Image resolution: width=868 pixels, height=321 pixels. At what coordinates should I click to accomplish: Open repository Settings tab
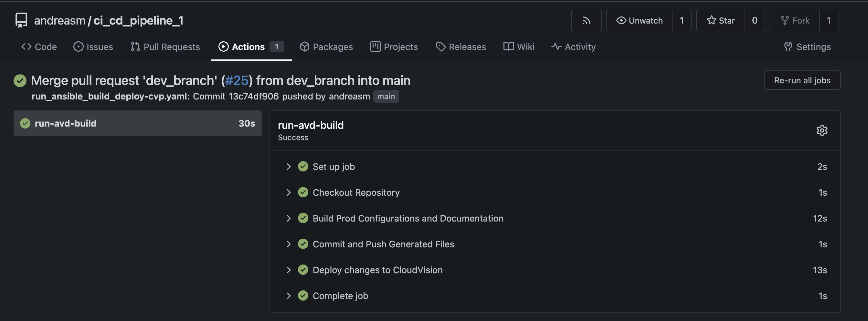pyautogui.click(x=807, y=47)
